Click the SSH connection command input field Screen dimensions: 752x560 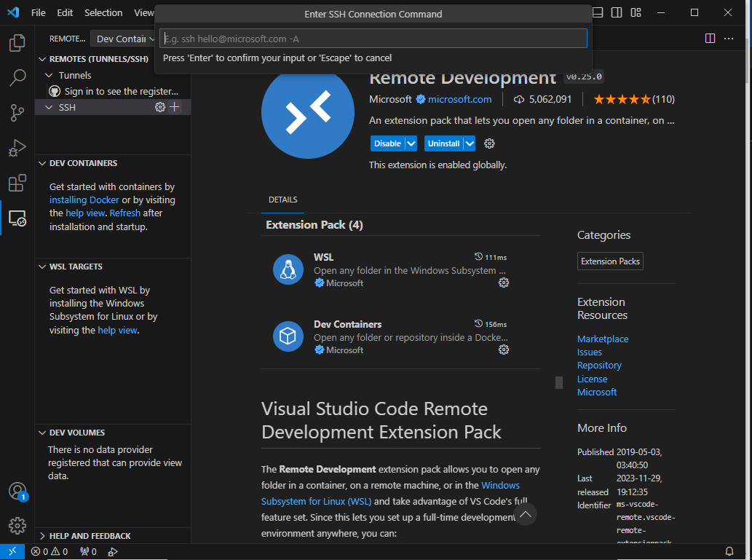[373, 39]
